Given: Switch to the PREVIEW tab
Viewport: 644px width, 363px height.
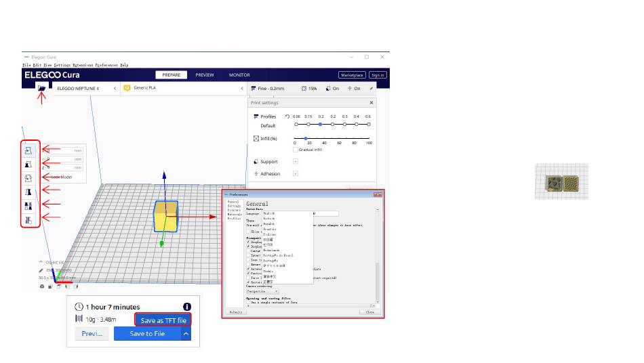Looking at the screenshot, I should pyautogui.click(x=205, y=75).
